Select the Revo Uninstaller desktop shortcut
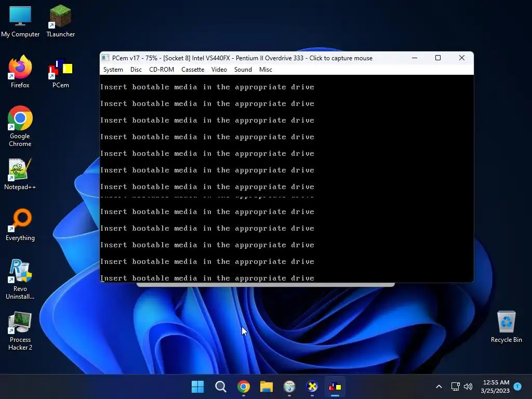The height and width of the screenshot is (399, 532). pyautogui.click(x=20, y=279)
